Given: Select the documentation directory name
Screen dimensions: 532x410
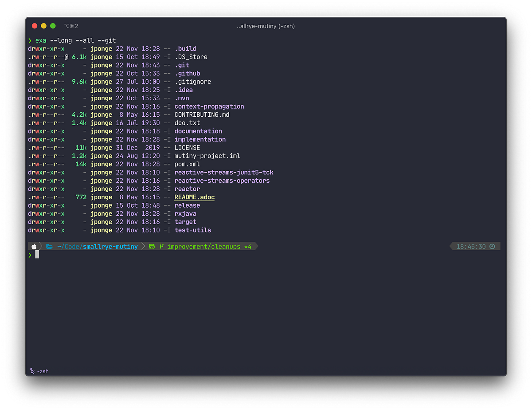Looking at the screenshot, I should [198, 131].
